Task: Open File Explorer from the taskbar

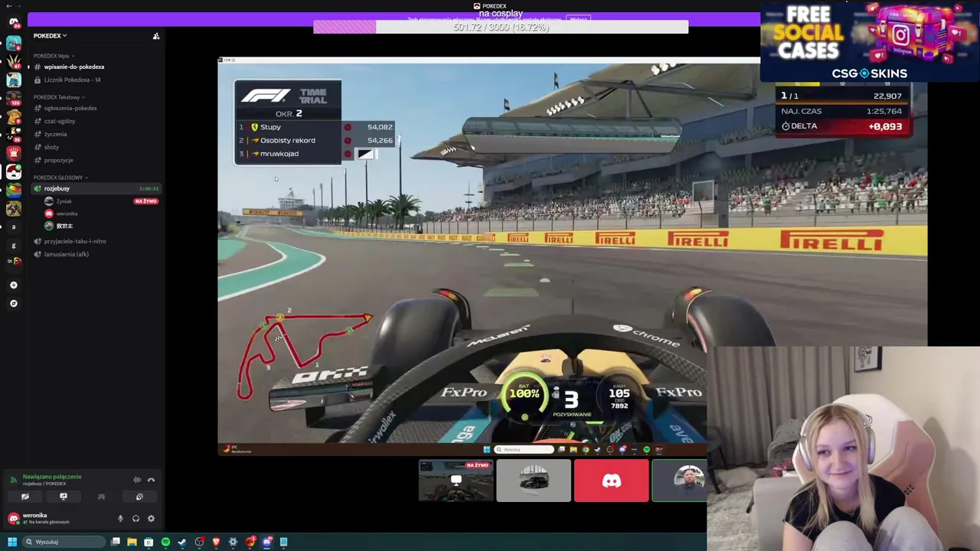Action: tap(132, 542)
